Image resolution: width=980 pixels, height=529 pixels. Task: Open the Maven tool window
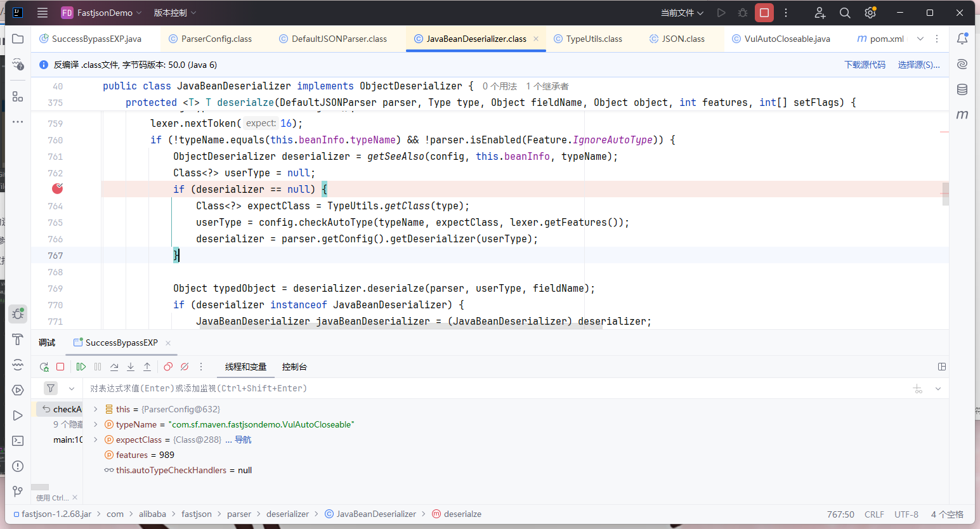962,115
